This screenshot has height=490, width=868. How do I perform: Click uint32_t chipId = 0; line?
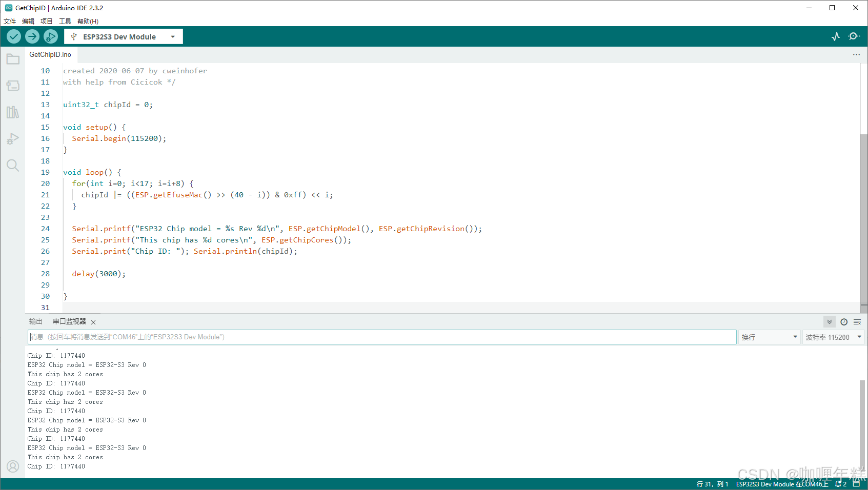[x=108, y=105]
